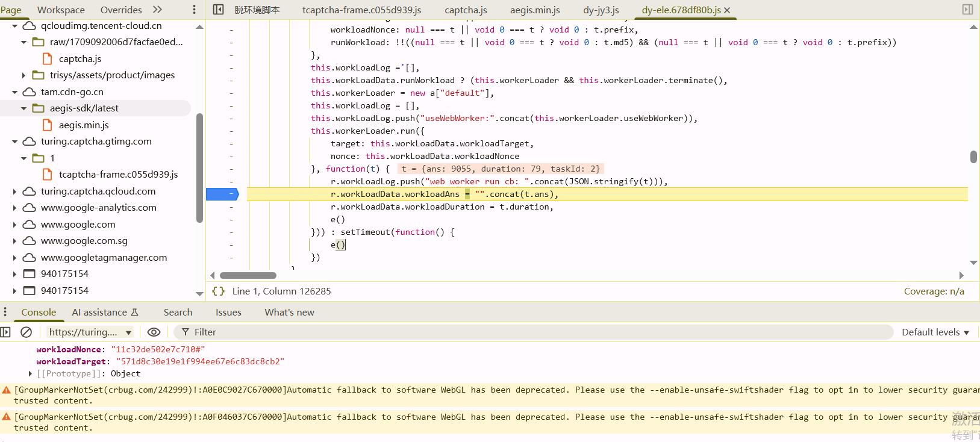Click the pretty-print curly braces icon
The height and width of the screenshot is (442, 980).
218,291
